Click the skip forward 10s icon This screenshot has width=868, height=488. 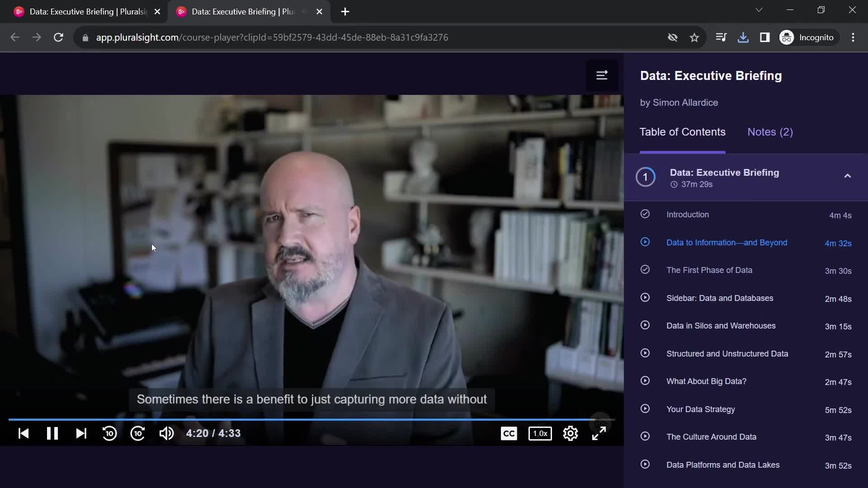pyautogui.click(x=138, y=433)
